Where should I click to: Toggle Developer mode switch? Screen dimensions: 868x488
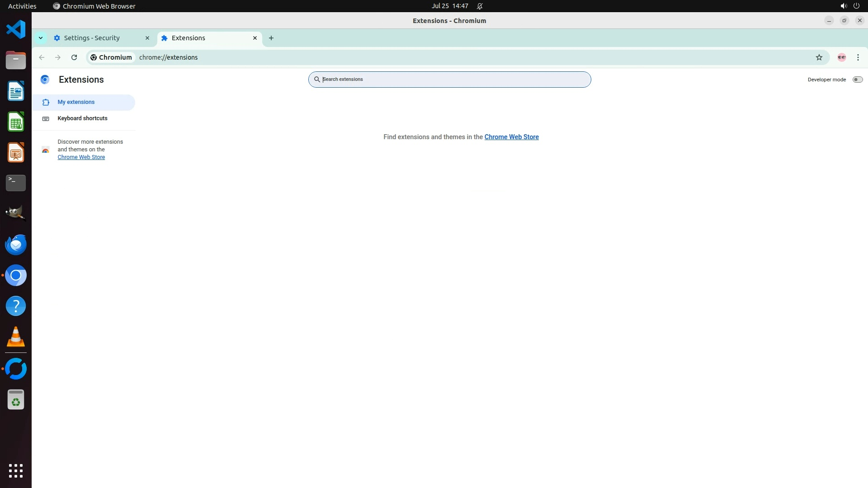[857, 80]
